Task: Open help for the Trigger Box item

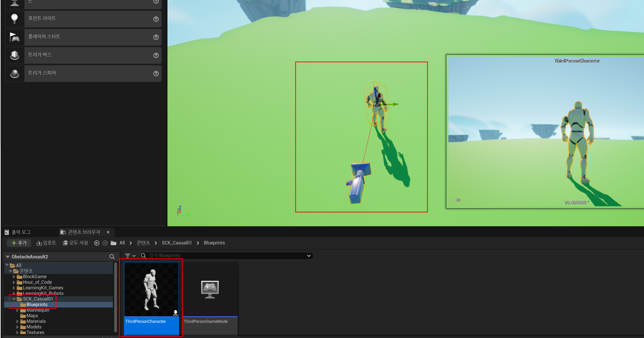Action: coord(156,55)
